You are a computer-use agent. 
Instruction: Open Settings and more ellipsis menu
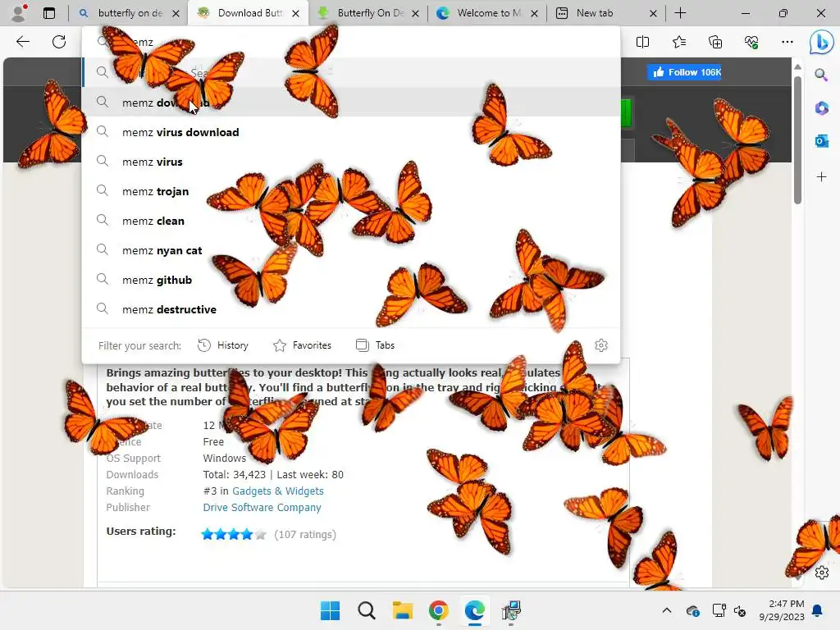pos(787,42)
